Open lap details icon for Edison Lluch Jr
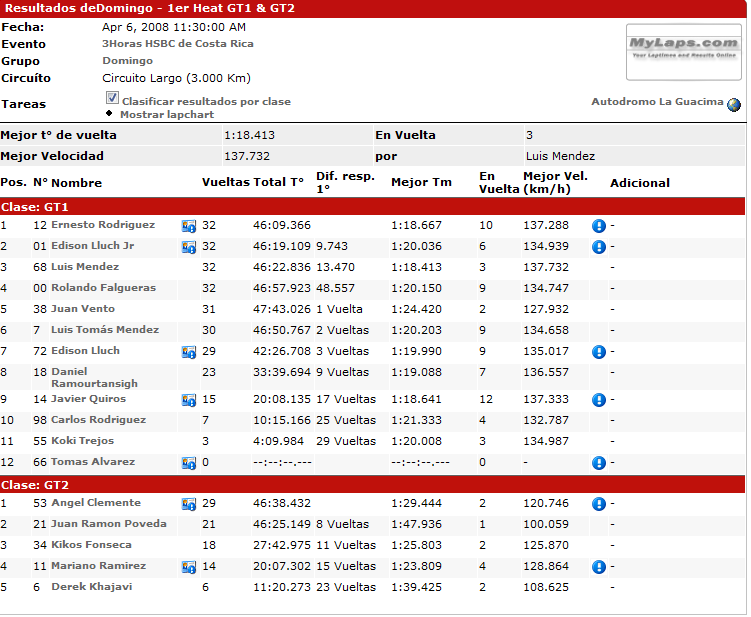This screenshot has width=751, height=617. coord(188,247)
